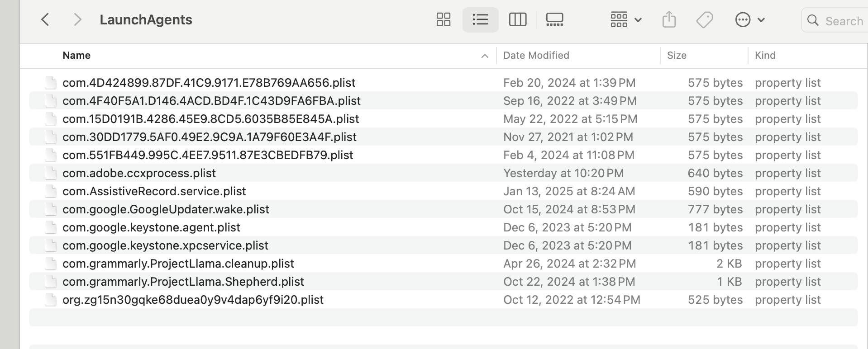Click the Back navigation arrow

click(x=45, y=20)
